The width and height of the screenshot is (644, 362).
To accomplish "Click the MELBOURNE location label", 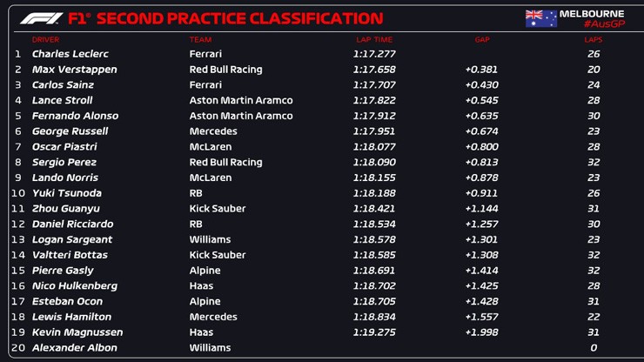I will pos(592,13).
